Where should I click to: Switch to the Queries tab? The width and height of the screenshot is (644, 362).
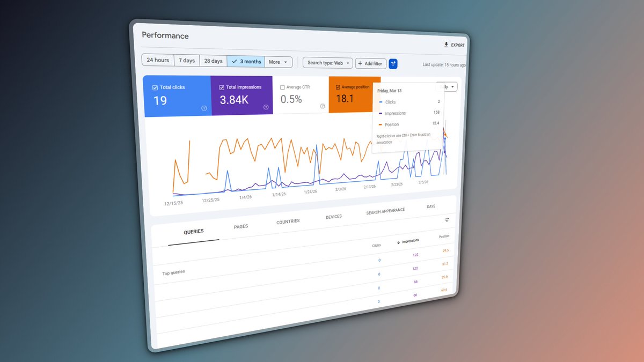(194, 232)
